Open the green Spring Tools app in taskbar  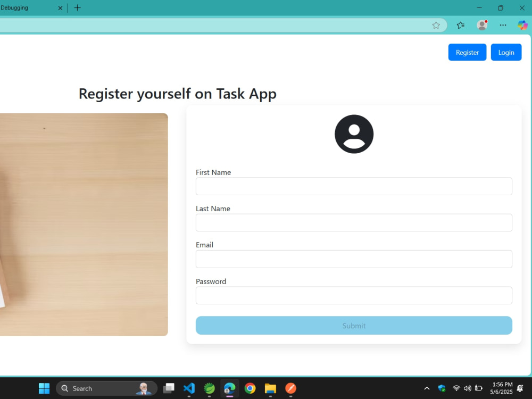point(209,388)
